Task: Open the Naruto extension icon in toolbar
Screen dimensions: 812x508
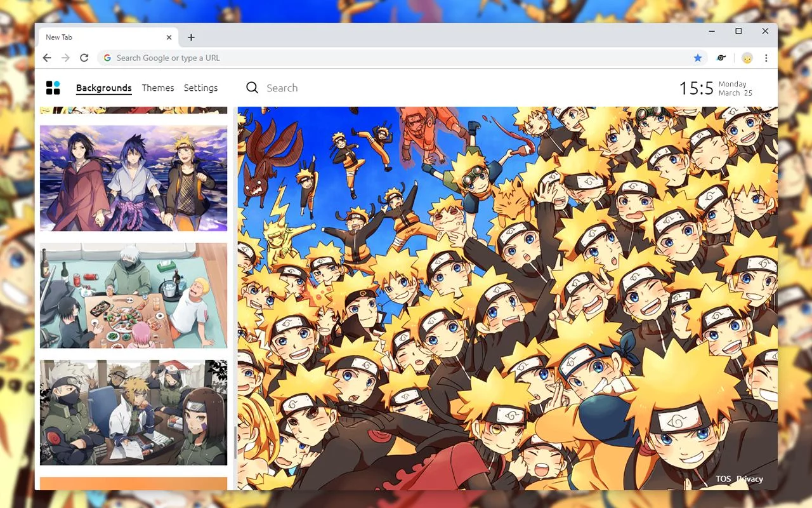Action: [721, 58]
